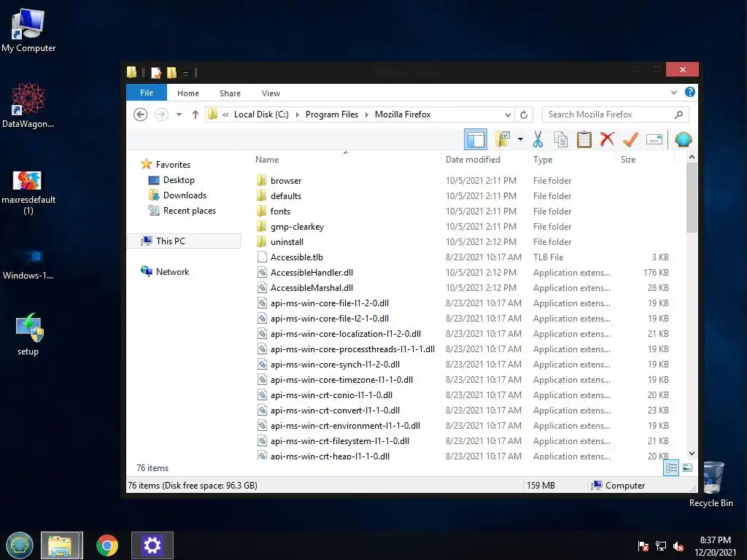Open the File menu
Screen dimensions: 747x560
point(146,93)
